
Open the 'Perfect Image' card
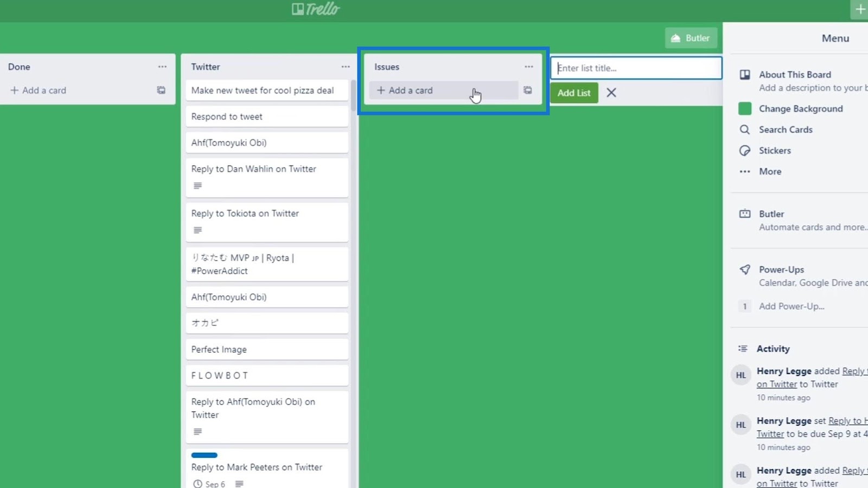[x=267, y=349]
